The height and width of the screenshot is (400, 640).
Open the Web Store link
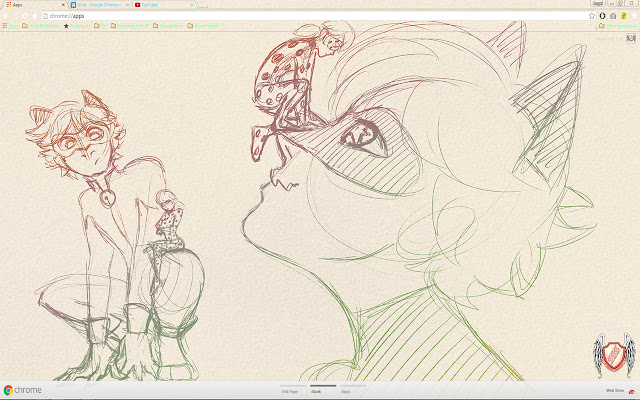coord(620,391)
